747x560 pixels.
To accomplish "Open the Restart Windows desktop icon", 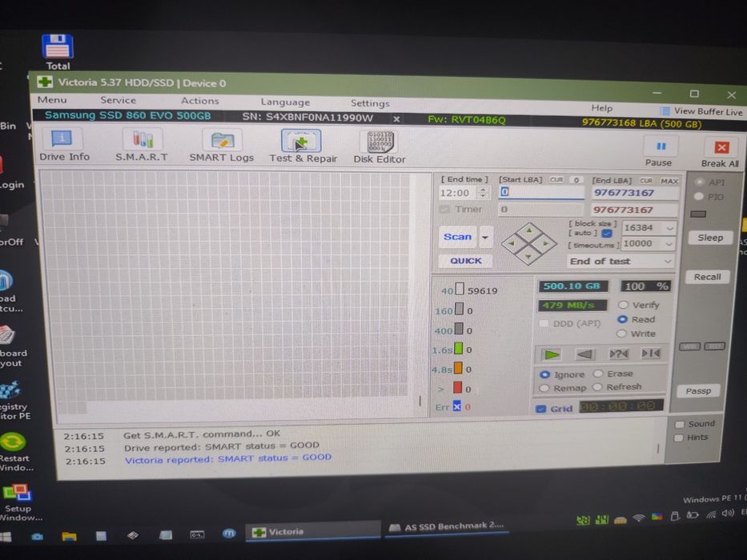I will 14,451.
